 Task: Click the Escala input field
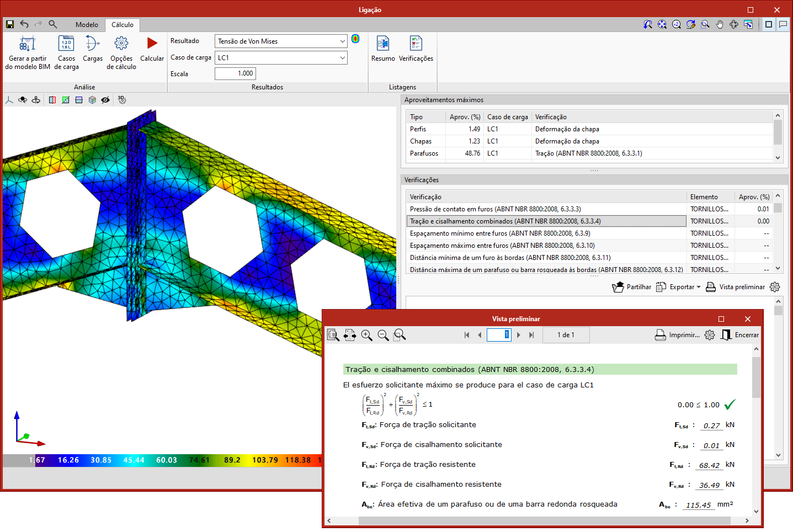click(x=235, y=73)
